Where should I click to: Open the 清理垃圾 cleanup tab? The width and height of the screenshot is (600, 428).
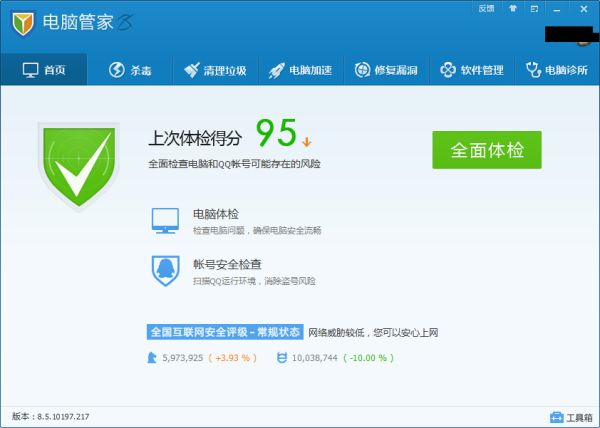click(215, 70)
